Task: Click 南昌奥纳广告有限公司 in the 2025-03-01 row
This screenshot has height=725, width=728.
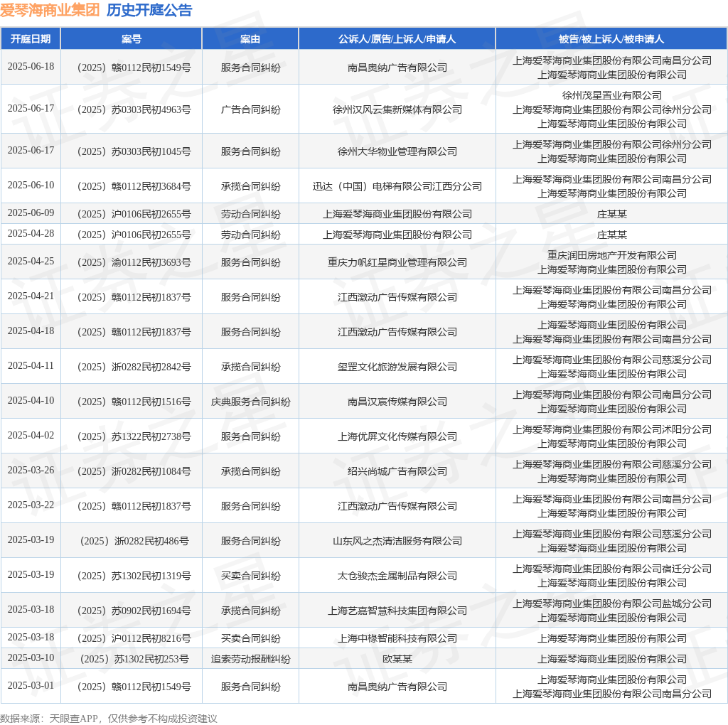Action: (x=397, y=687)
